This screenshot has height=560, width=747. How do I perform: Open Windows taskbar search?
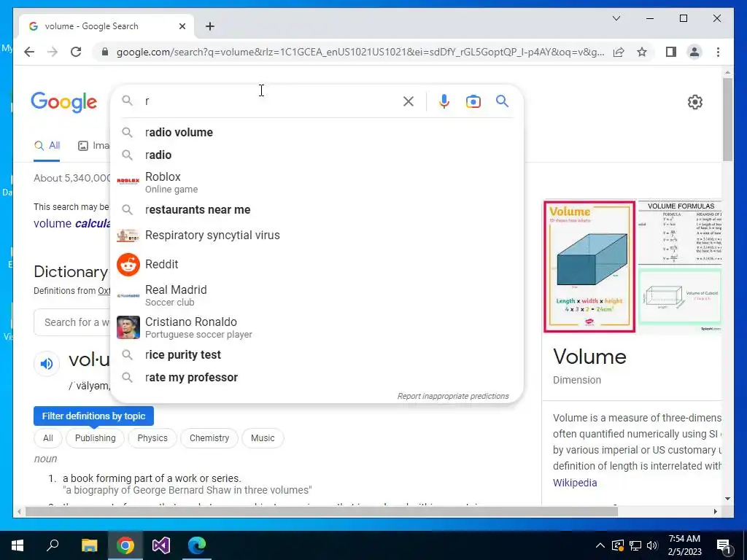tap(53, 545)
